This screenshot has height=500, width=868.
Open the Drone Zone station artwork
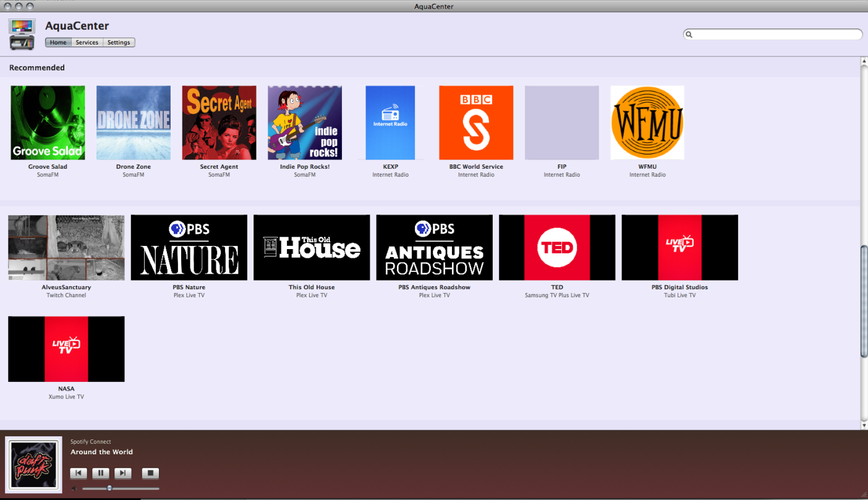click(x=134, y=123)
